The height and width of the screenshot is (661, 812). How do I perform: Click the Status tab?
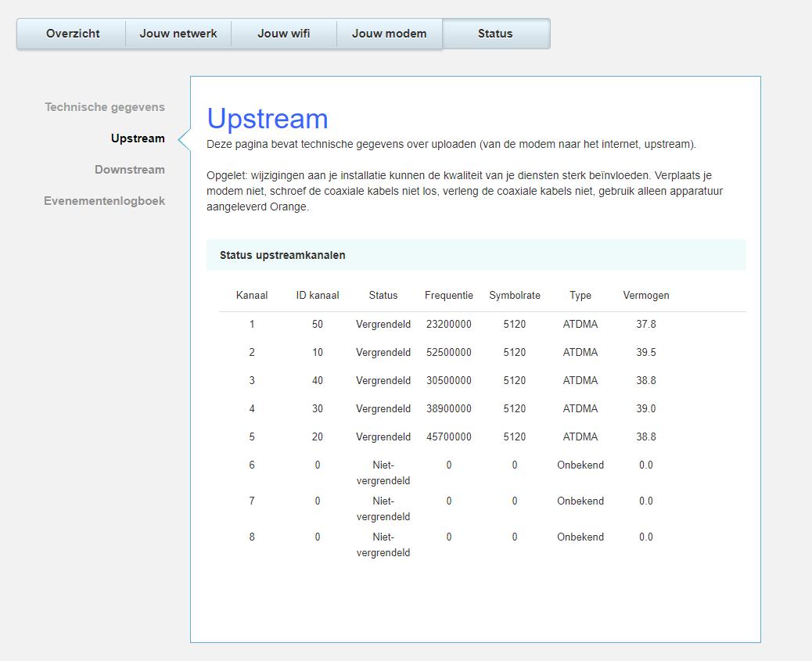495,34
